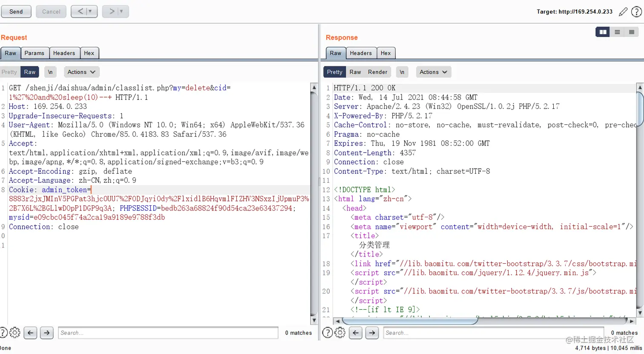Open help via top-right question mark icon
The width and height of the screenshot is (644, 354).
pyautogui.click(x=636, y=12)
